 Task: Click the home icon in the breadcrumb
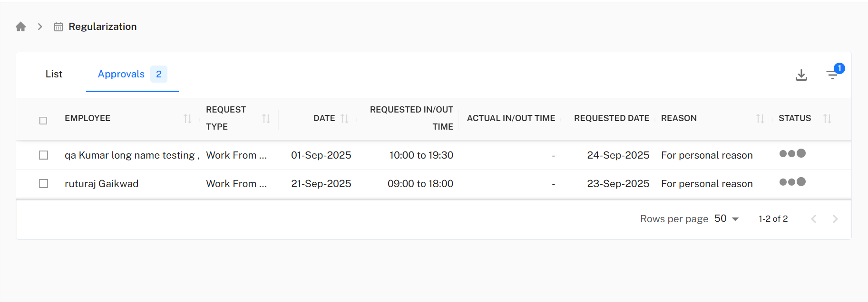pos(20,26)
